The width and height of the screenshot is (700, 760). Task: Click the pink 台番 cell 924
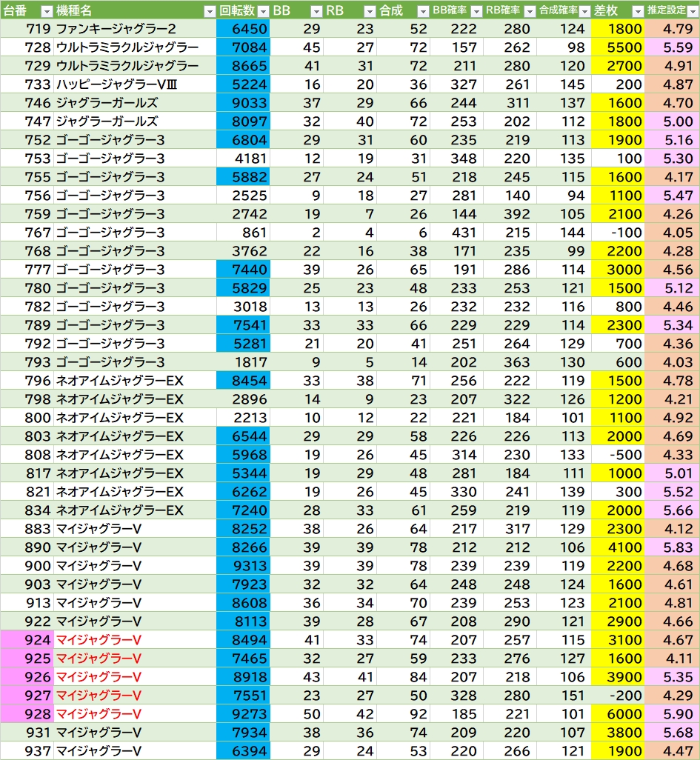27,640
